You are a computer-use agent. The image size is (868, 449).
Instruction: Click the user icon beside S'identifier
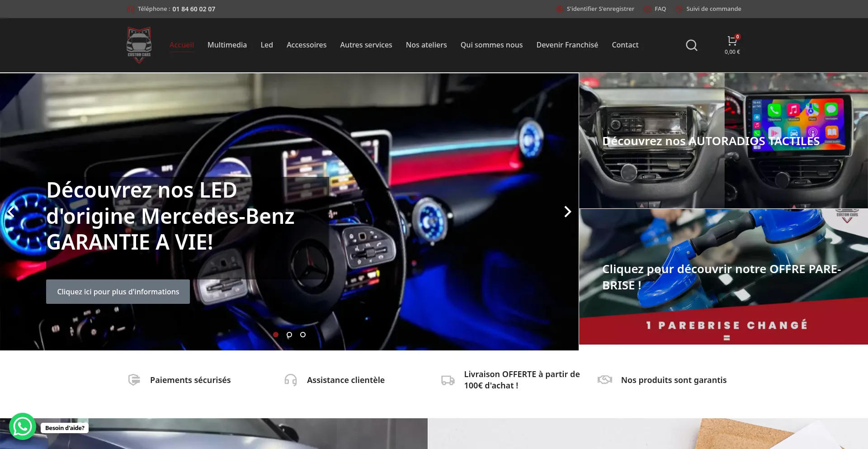click(x=560, y=9)
